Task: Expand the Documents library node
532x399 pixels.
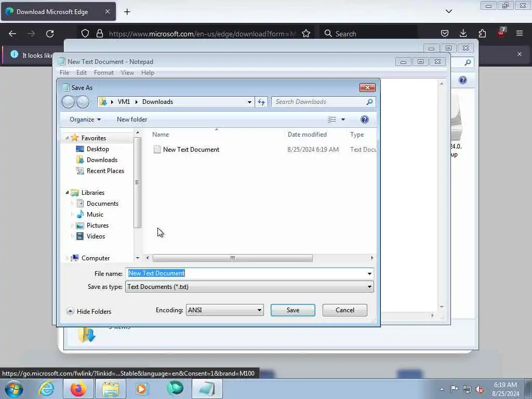Action: tap(72, 204)
